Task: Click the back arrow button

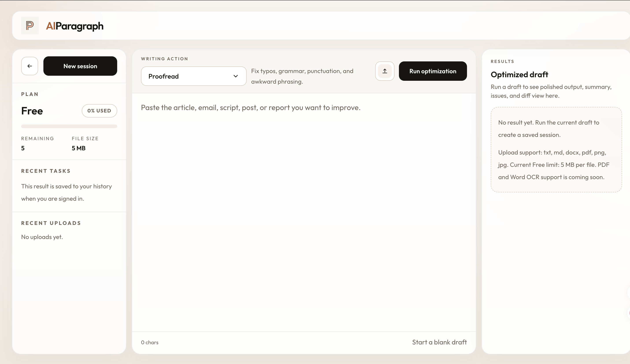Action: pos(30,66)
